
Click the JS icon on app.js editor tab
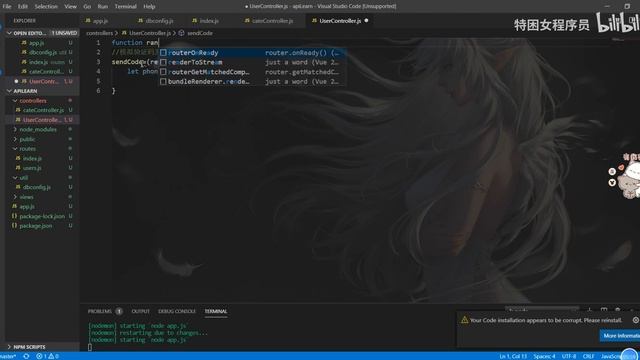[x=88, y=20]
